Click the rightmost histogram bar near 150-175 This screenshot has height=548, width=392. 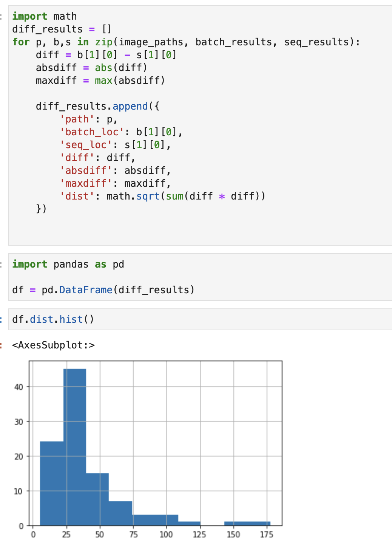tap(247, 524)
